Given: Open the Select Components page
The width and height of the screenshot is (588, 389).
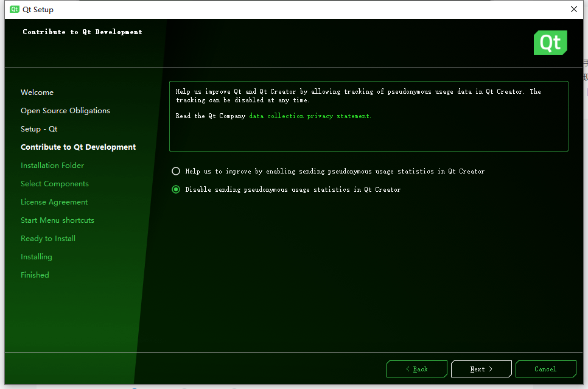Looking at the screenshot, I should [x=55, y=183].
